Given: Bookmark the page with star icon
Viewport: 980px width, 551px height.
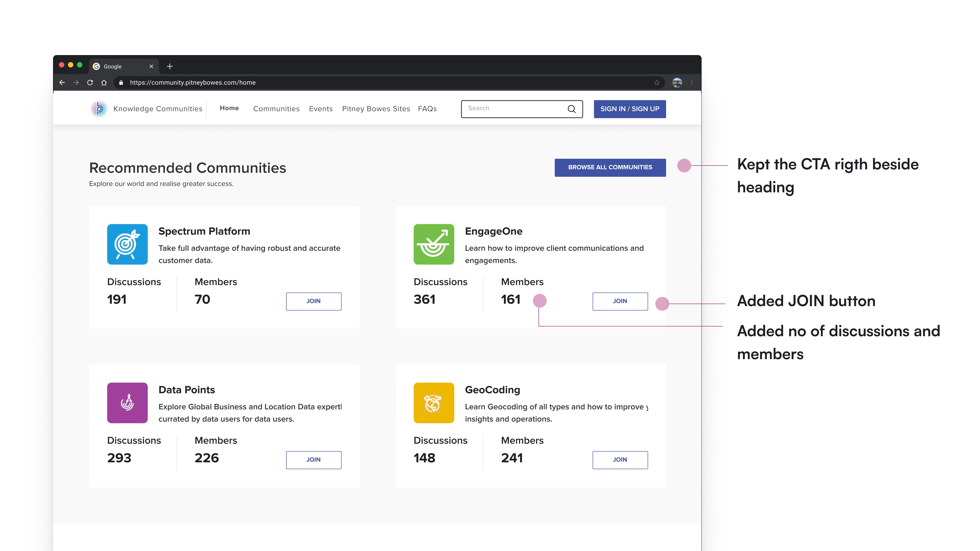Looking at the screenshot, I should coord(657,82).
